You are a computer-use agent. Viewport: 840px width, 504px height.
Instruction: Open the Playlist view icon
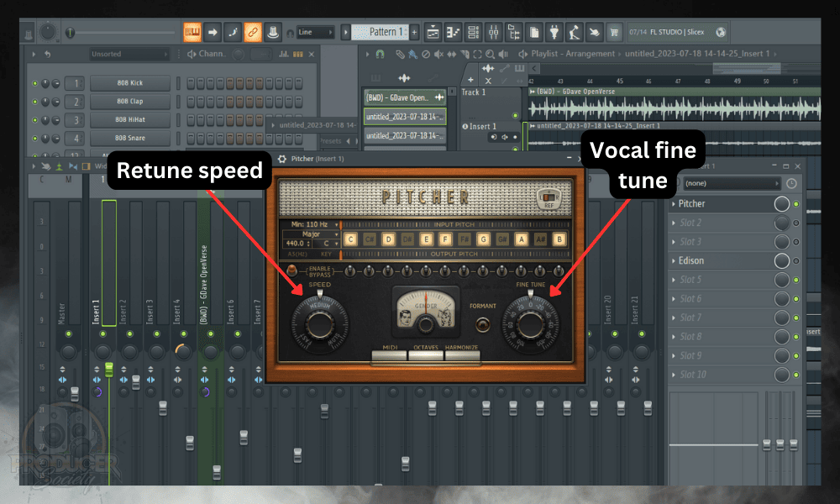coord(433,32)
